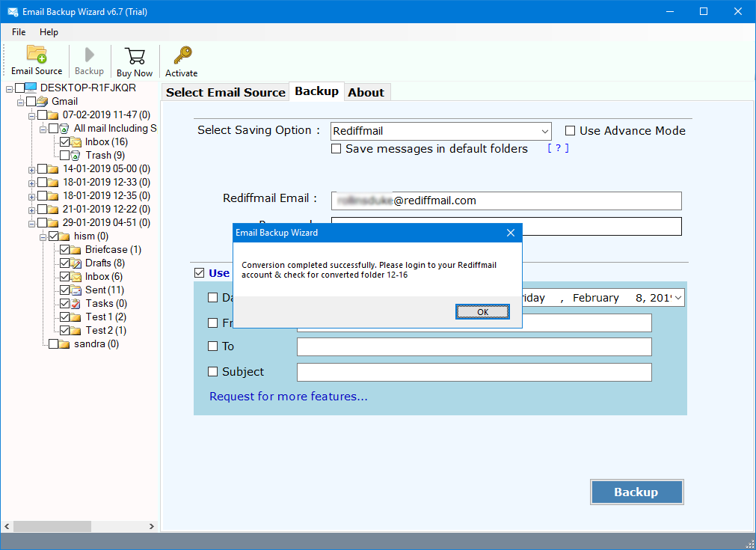The width and height of the screenshot is (756, 550).
Task: Click the Subject filter text field
Action: pyautogui.click(x=474, y=372)
